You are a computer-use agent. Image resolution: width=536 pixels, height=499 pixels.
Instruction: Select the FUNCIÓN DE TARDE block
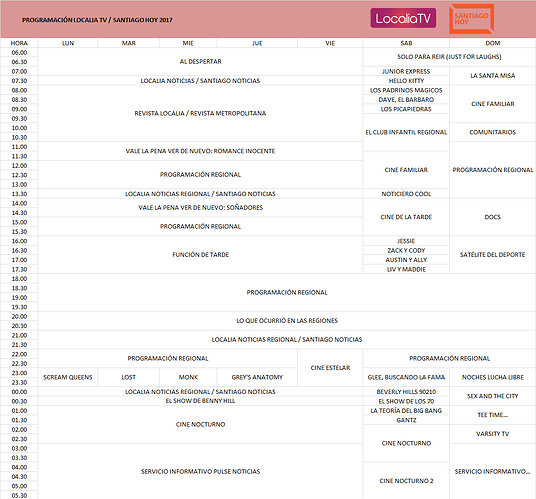[x=200, y=255]
